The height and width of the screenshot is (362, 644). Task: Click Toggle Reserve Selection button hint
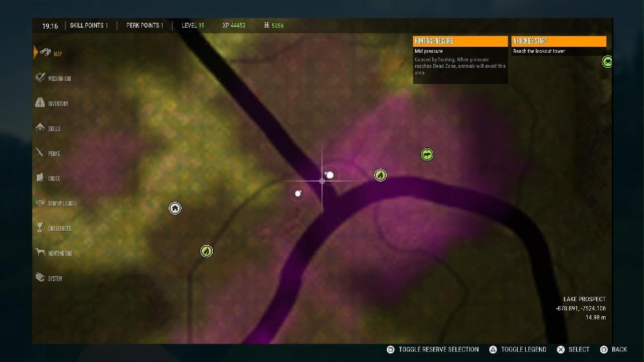click(433, 349)
